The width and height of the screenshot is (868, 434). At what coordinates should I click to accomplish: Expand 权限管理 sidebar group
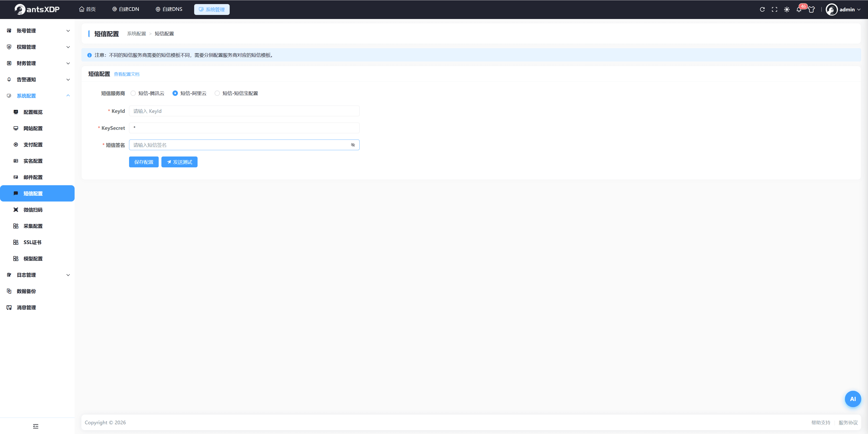(x=37, y=47)
